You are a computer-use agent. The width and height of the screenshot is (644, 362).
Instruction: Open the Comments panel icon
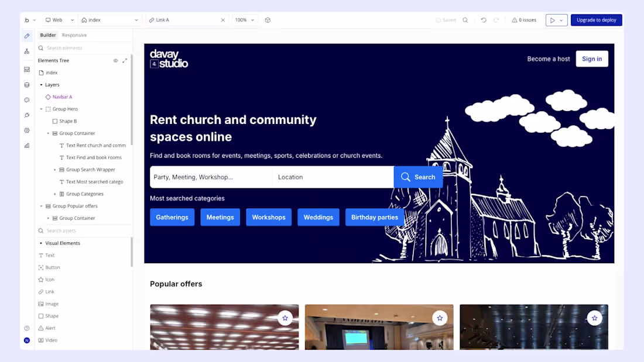pyautogui.click(x=27, y=99)
